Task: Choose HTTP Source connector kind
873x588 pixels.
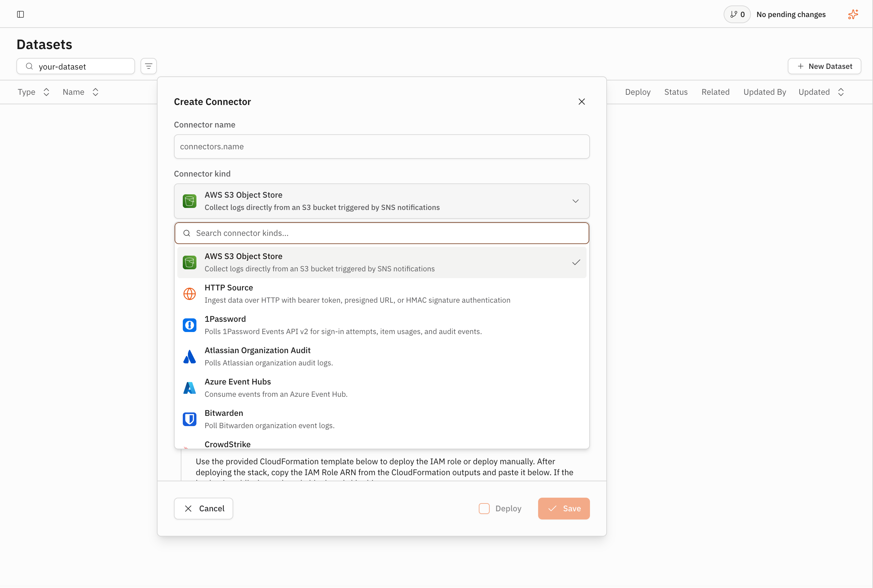Action: pyautogui.click(x=382, y=293)
